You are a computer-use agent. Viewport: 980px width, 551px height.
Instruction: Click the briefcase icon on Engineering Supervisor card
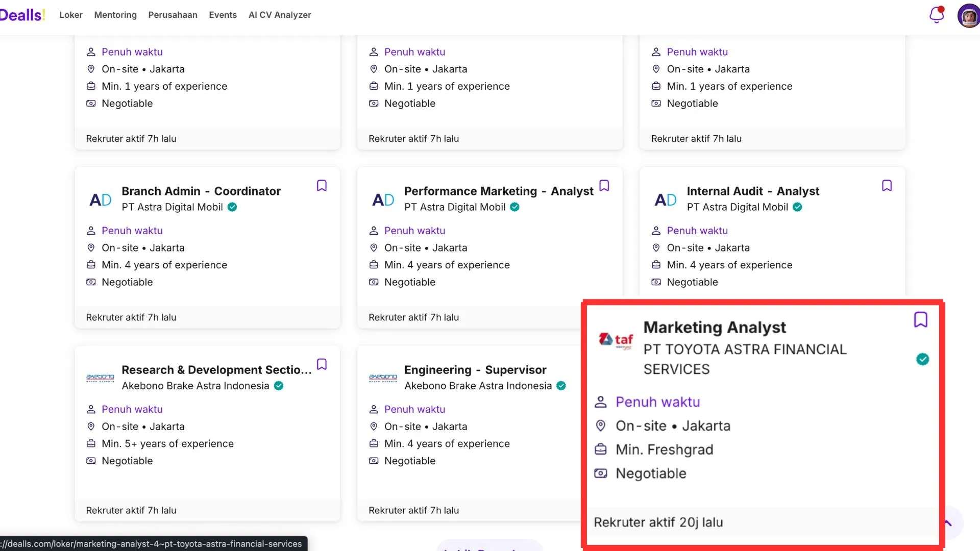coord(374,443)
